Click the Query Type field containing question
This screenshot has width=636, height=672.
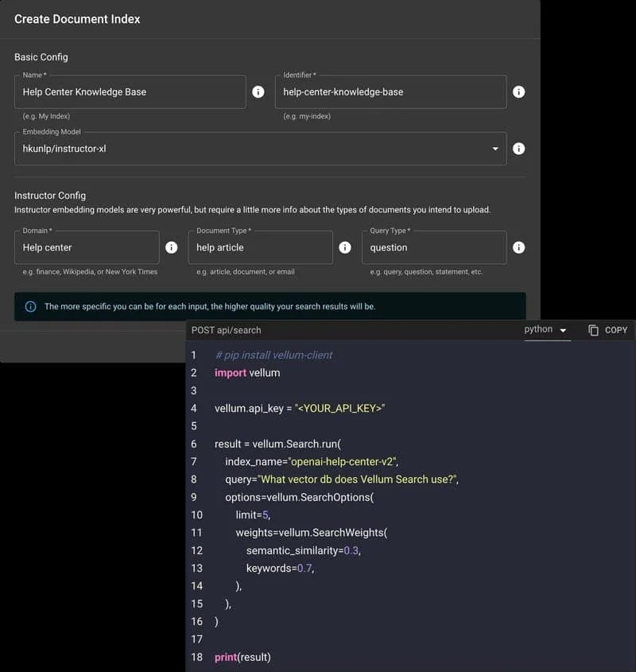(434, 247)
